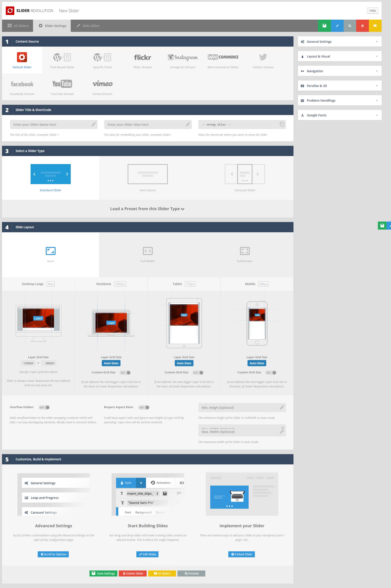This screenshot has height=588, width=391.
Task: Enable the Overflow Hidden toggle
Action: (x=44, y=407)
